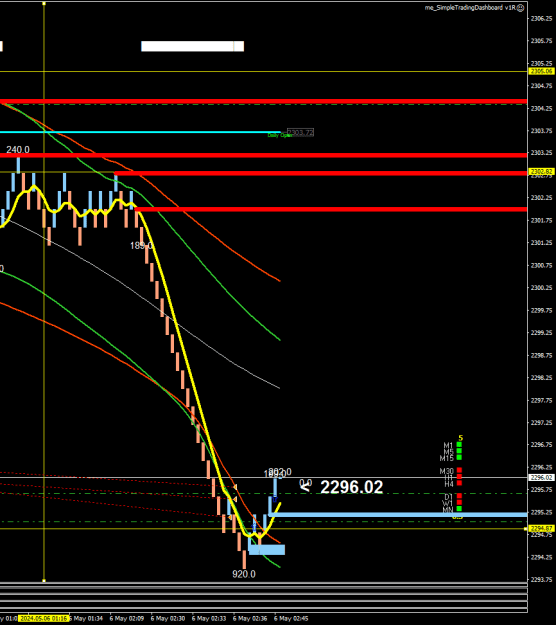Select the cyan Daily Open horizontal line
Viewport: 556px width, 625px height.
(139, 132)
